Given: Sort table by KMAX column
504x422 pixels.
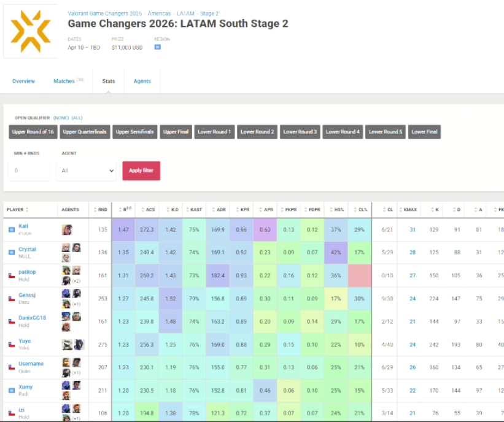Looking at the screenshot, I should (408, 209).
